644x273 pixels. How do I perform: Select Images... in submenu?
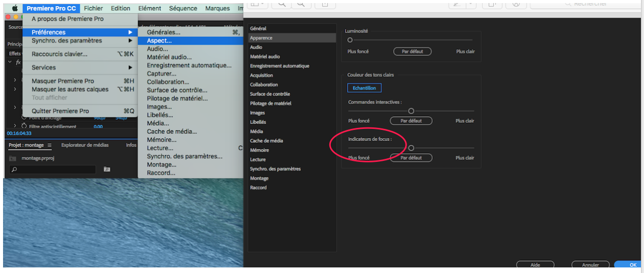(x=191, y=107)
